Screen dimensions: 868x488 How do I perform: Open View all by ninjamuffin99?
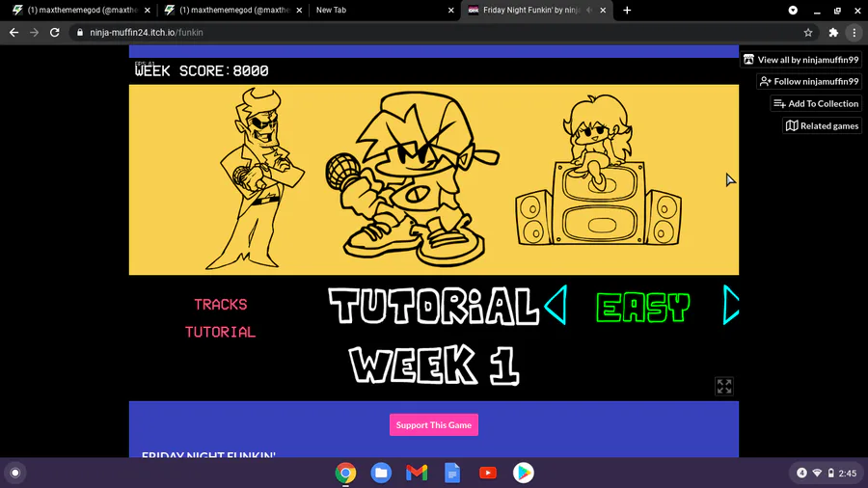[x=801, y=59]
